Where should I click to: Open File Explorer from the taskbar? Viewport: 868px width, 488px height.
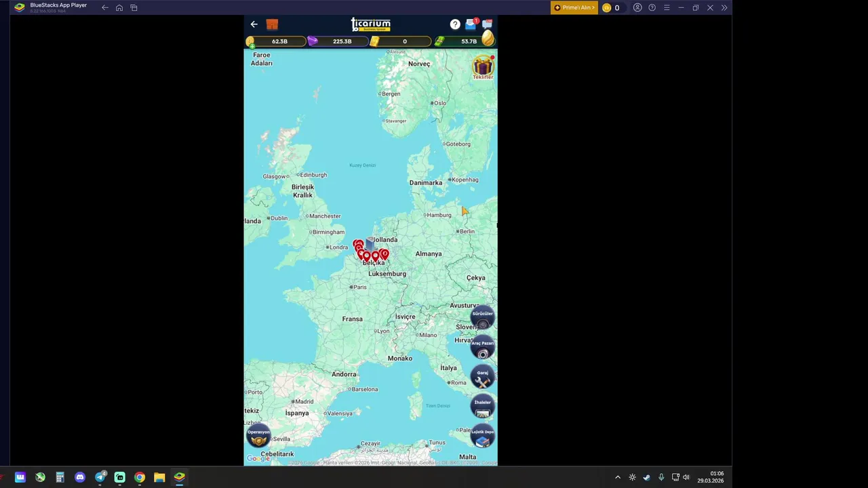159,477
